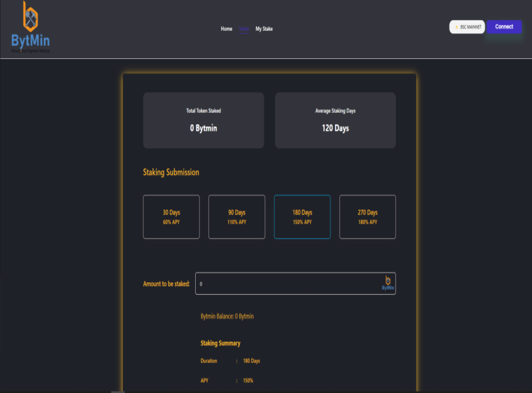Focus the Amount to be staked input

tap(289, 284)
